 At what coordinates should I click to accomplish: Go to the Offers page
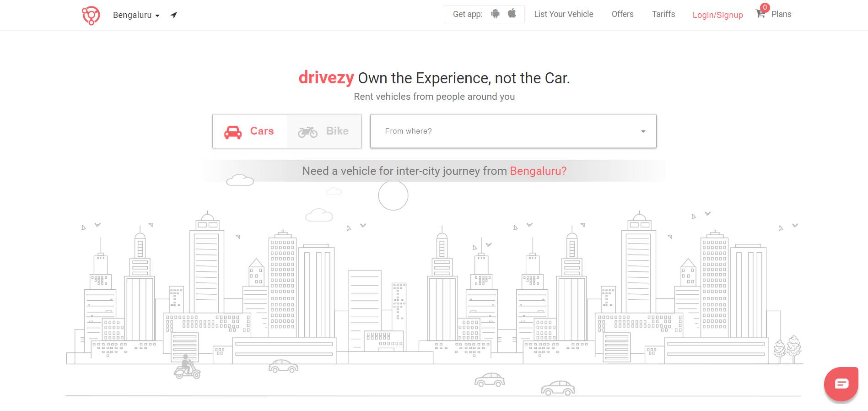click(x=622, y=14)
